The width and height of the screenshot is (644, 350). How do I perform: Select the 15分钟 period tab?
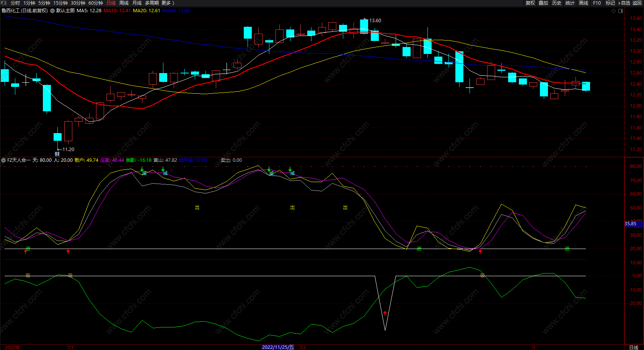pos(60,3)
